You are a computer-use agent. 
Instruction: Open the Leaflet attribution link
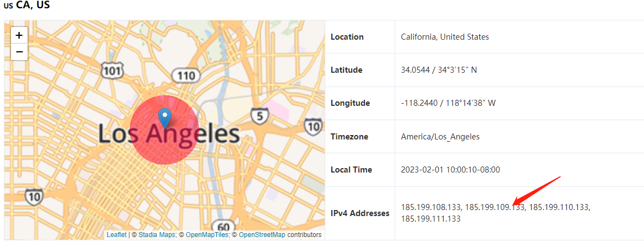[x=116, y=235]
